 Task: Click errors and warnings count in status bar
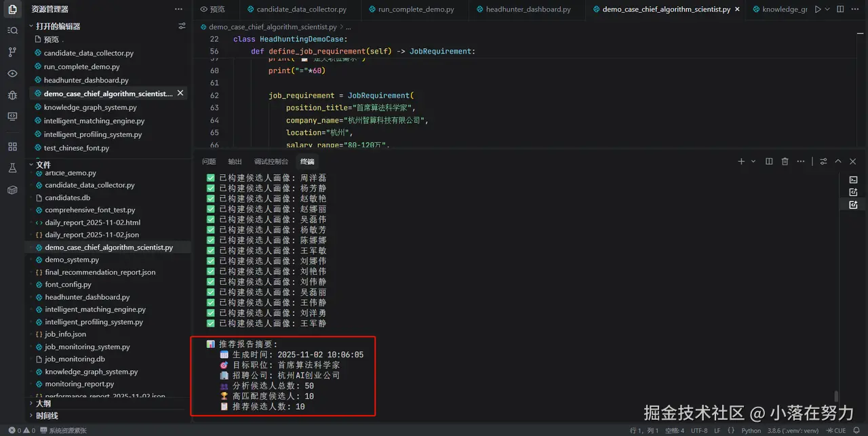coord(21,431)
